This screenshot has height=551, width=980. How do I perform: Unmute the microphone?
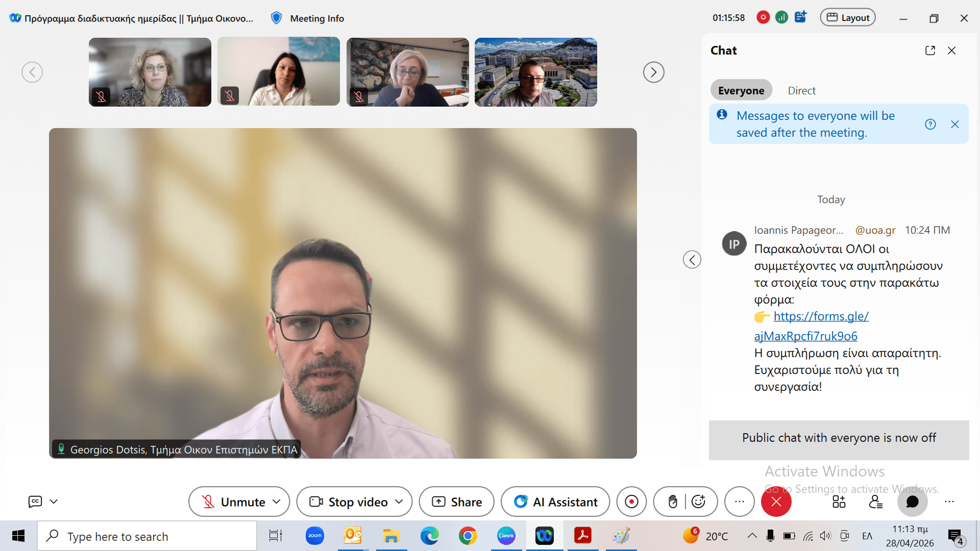pyautogui.click(x=233, y=502)
